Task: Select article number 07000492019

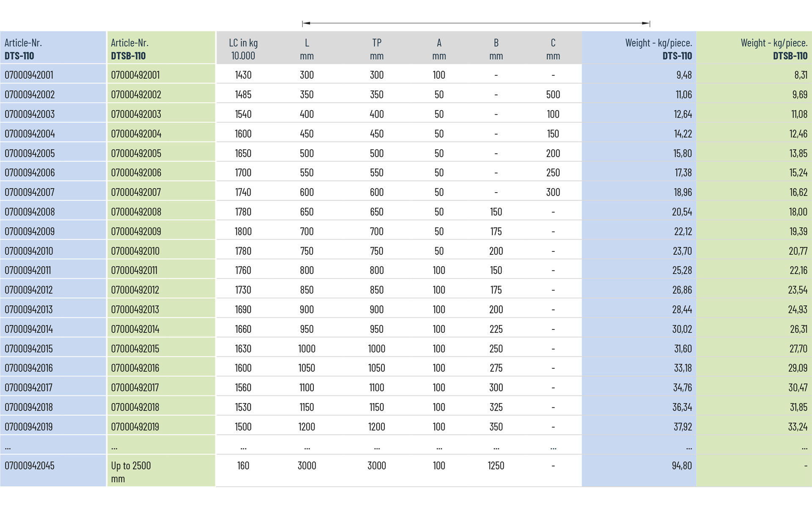Action: (x=135, y=427)
